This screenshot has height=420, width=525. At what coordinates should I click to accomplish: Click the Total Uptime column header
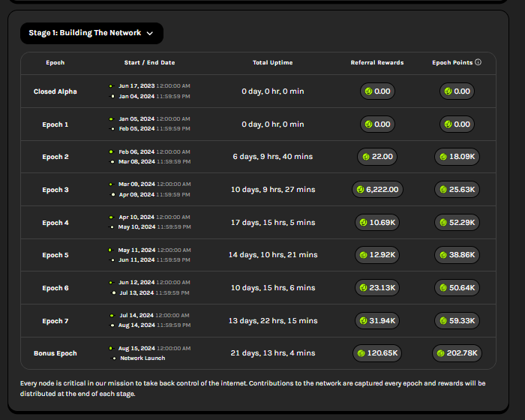click(x=272, y=63)
